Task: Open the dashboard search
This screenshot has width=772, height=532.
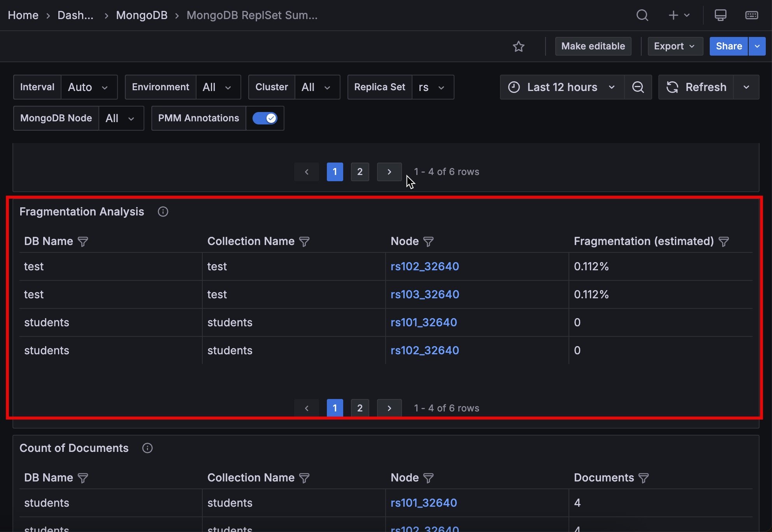Action: click(x=642, y=15)
